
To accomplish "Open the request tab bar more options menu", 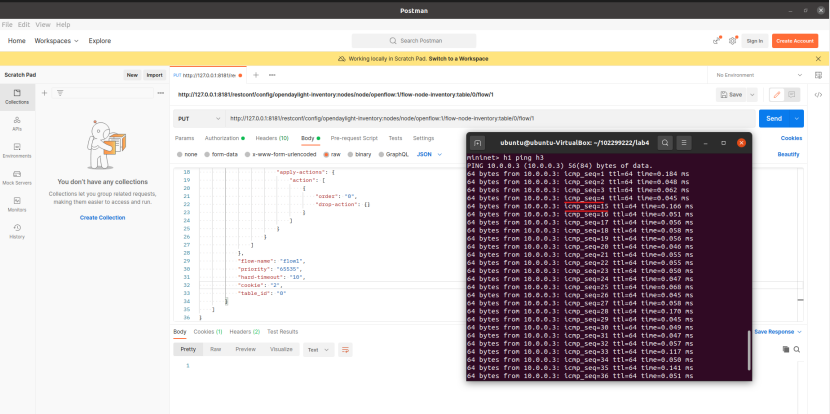I will tap(272, 75).
